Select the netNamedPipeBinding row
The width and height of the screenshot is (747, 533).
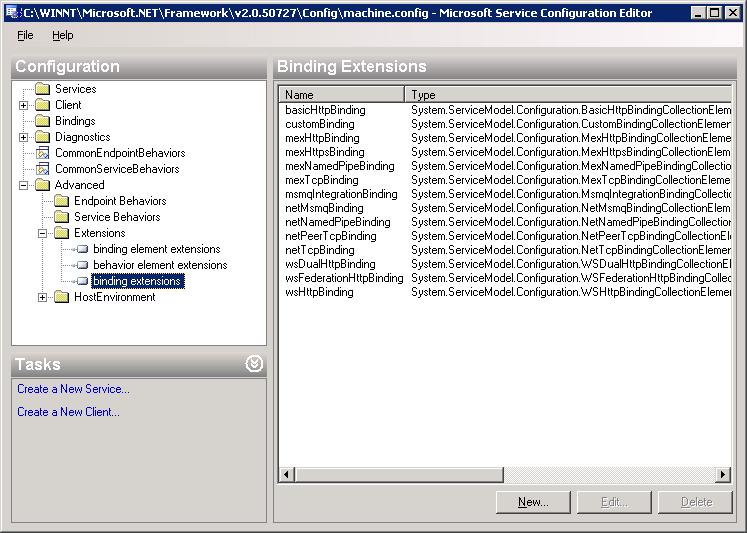505,222
